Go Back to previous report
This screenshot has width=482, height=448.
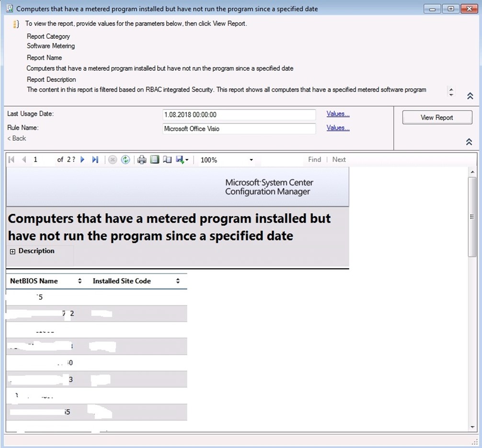(x=17, y=138)
